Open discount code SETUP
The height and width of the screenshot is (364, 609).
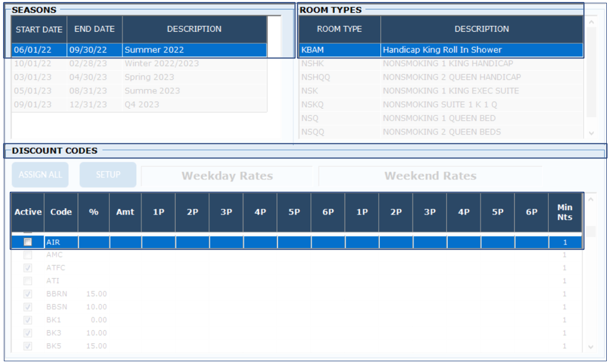click(108, 175)
